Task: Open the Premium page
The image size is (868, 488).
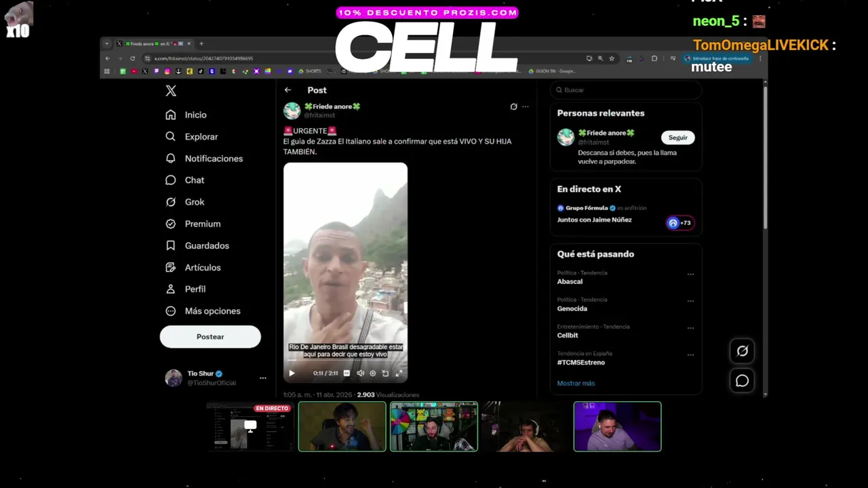Action: (x=193, y=224)
